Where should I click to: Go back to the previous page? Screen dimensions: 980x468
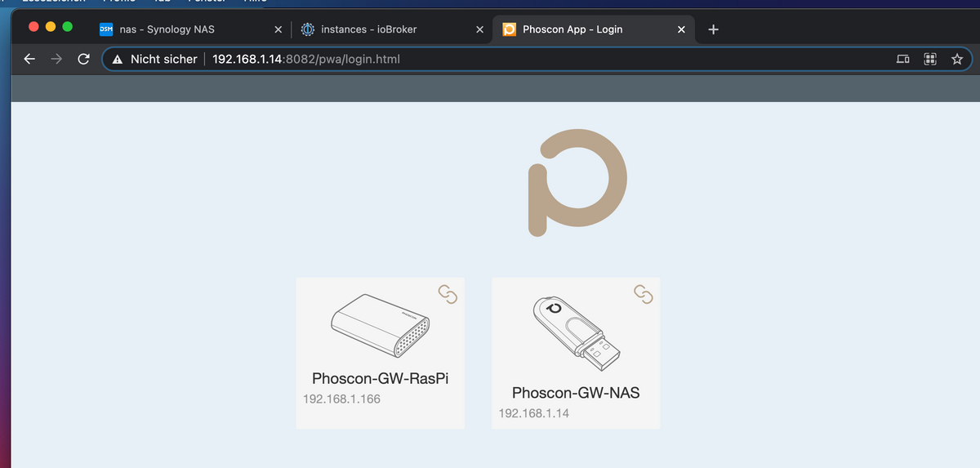click(29, 59)
